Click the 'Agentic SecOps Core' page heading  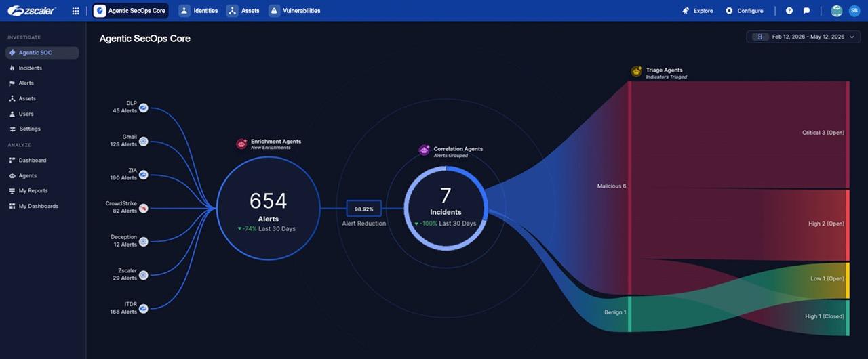click(x=145, y=39)
